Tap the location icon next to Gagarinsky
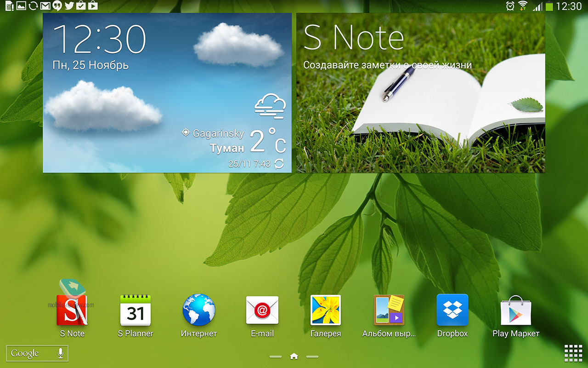Screen dimensions: 588x368 [186, 133]
